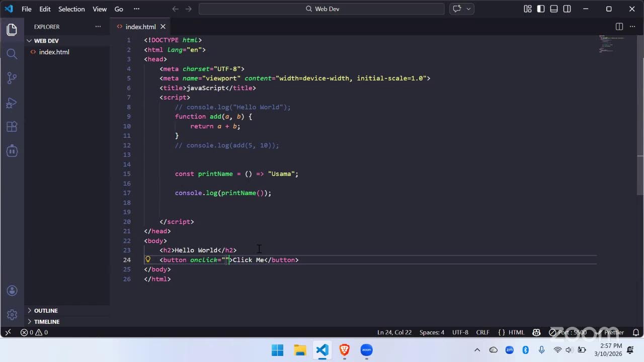Toggle the Secondary Side Bar visibility
Image resolution: width=644 pixels, height=362 pixels.
pyautogui.click(x=567, y=9)
